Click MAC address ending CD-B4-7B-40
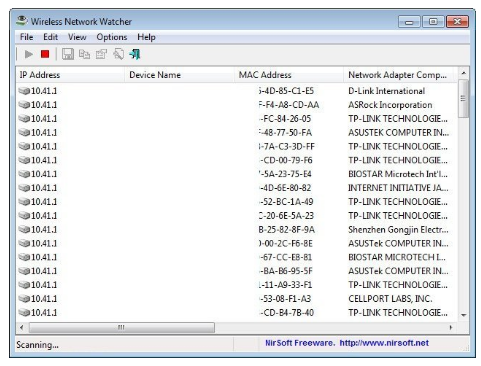Viewport: 481px width, 366px height. point(286,312)
